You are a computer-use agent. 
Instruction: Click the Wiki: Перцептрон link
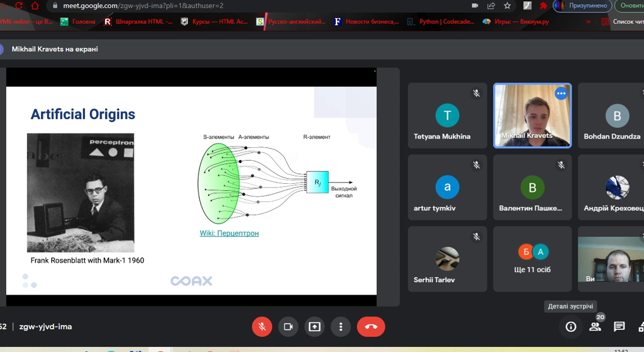[x=229, y=233]
